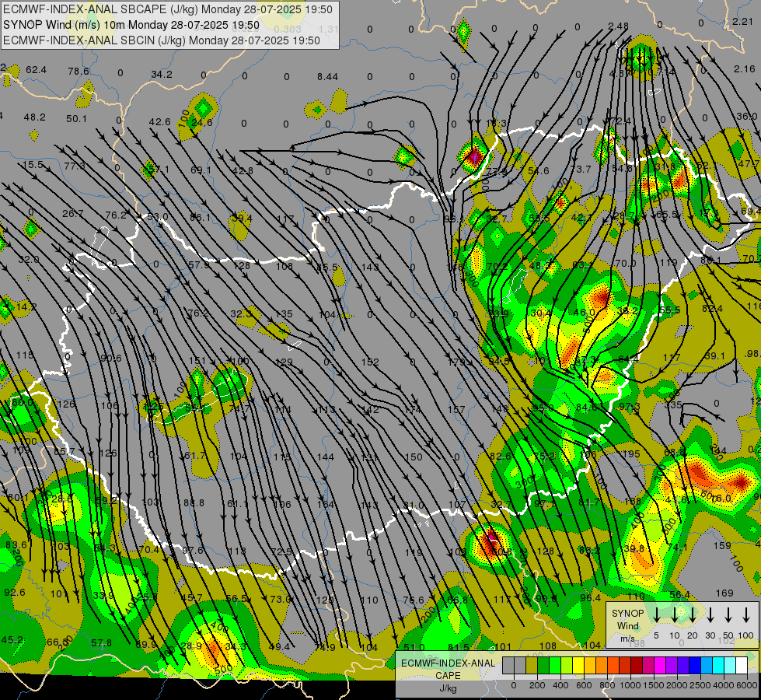761x700 pixels.
Task: Click the 'SYNOP Wind m/s' legend label
Action: [627, 625]
